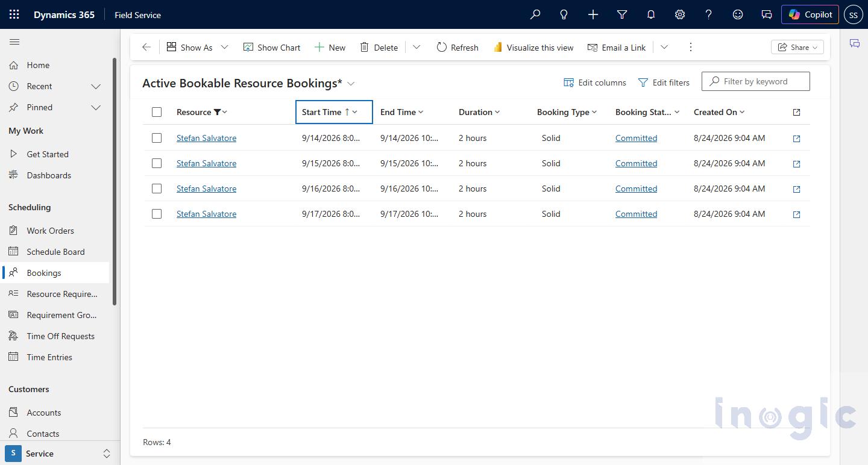This screenshot has height=465, width=868.
Task: Open the Booking Type column header menu
Action: tap(567, 112)
